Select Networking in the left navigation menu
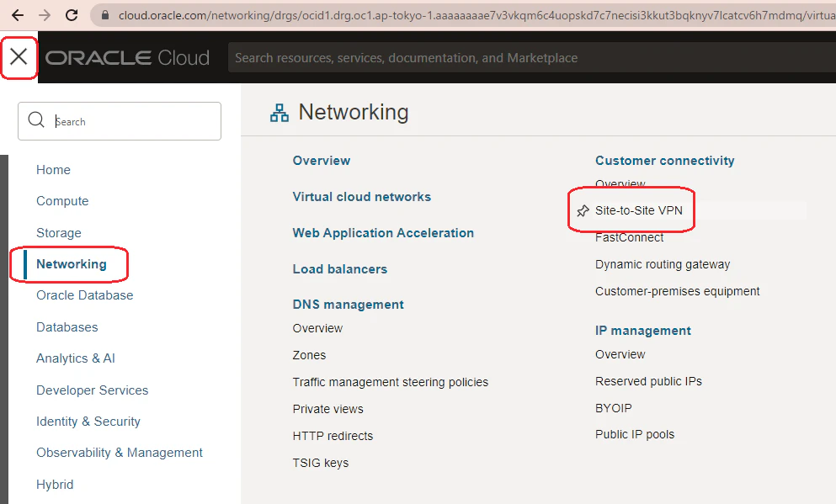This screenshot has width=836, height=504. tap(72, 264)
